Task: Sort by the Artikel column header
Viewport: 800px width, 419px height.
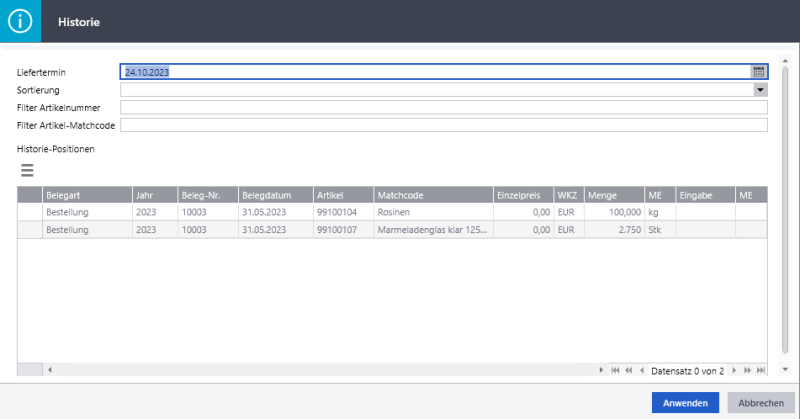Action: pyautogui.click(x=343, y=195)
